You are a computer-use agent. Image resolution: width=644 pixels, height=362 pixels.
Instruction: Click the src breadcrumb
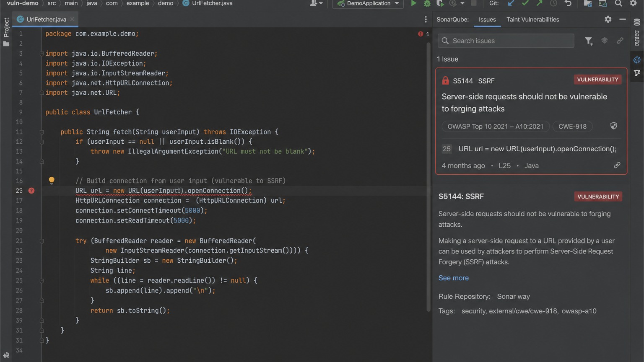(52, 3)
